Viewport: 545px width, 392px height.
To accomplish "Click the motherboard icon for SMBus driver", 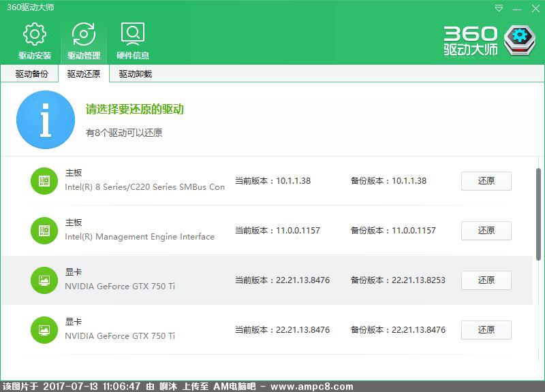I will (44, 181).
